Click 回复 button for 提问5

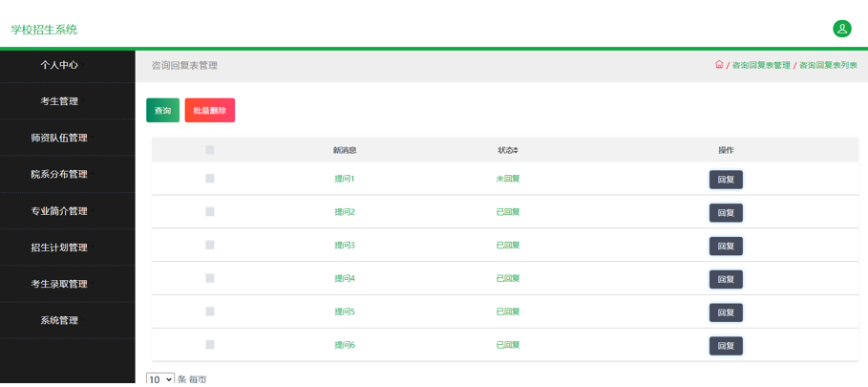[x=726, y=312]
